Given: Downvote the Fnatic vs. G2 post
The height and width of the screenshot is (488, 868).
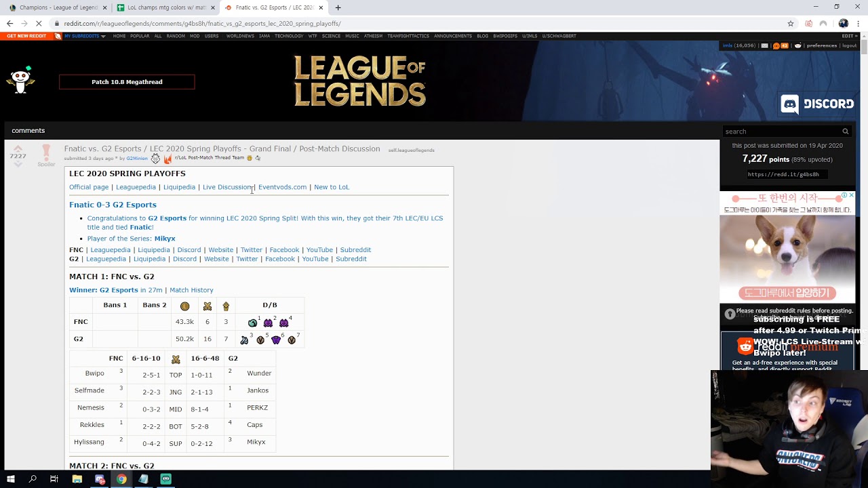Looking at the screenshot, I should [x=18, y=164].
